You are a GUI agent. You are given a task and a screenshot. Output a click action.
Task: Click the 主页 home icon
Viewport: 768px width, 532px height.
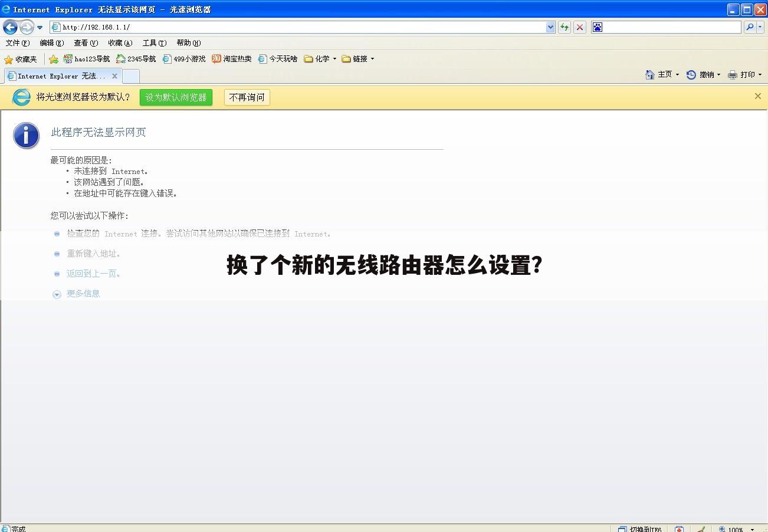coord(650,74)
